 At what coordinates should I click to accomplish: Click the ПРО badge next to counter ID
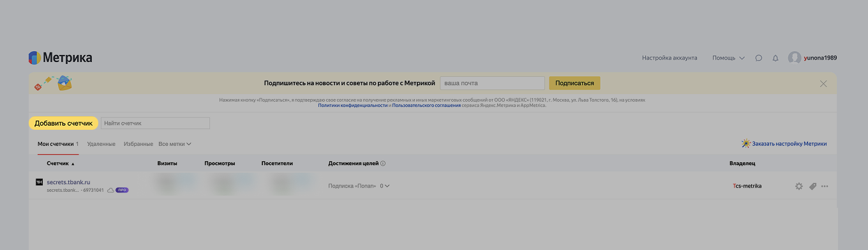(x=122, y=190)
